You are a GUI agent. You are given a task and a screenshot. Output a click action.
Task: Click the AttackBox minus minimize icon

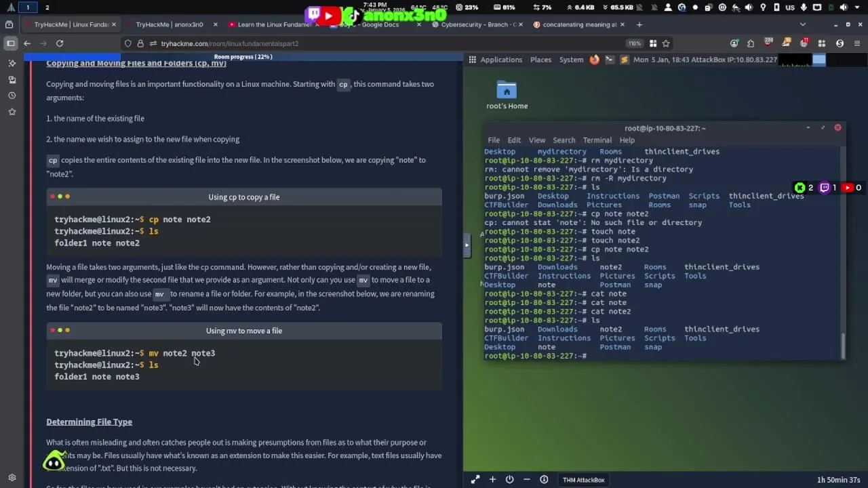pyautogui.click(x=526, y=480)
